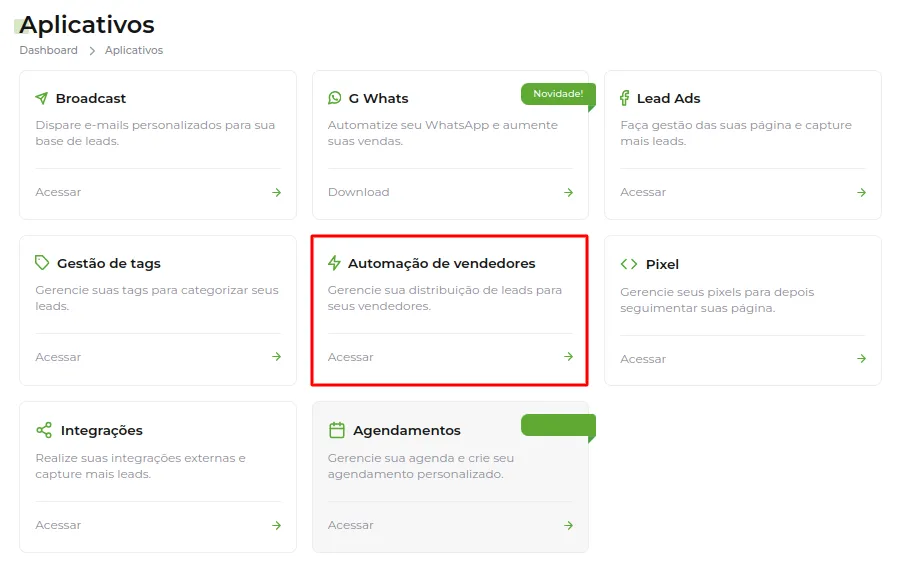Open Acessar in Automação de vendedores card

(351, 357)
